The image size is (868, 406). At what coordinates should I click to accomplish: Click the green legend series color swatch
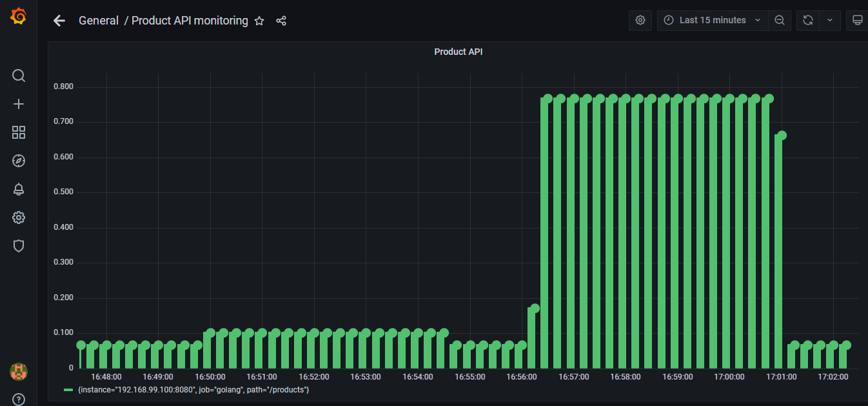point(68,390)
